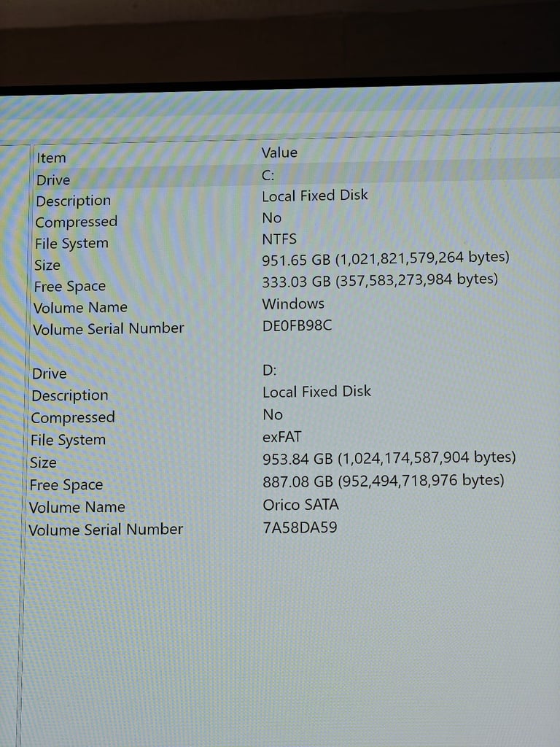
Task: Click the Compressed value No under NTFS drive
Action: [x=272, y=217]
